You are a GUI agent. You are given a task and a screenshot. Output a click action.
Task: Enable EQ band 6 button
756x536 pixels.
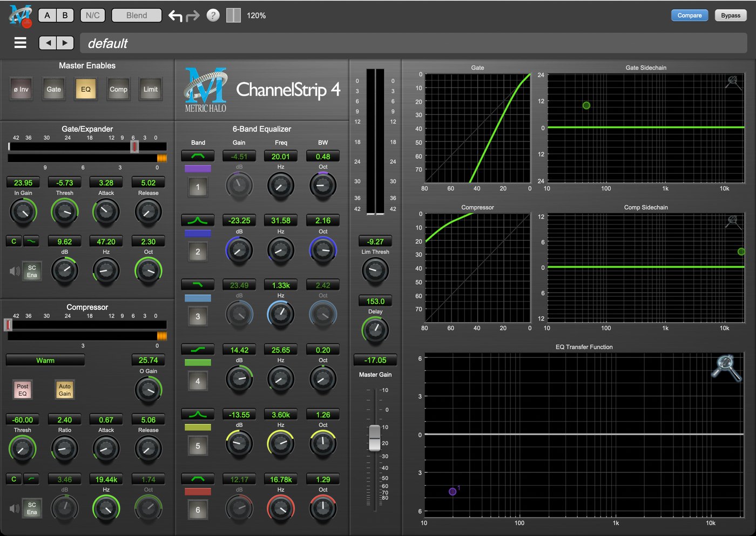tap(198, 510)
